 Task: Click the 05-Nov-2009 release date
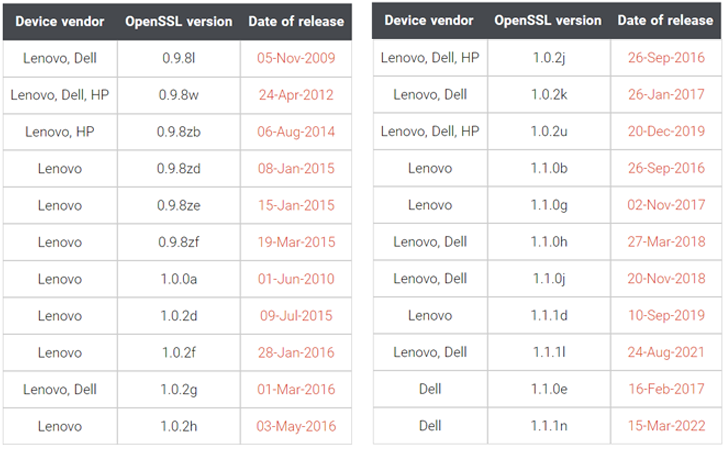[296, 58]
